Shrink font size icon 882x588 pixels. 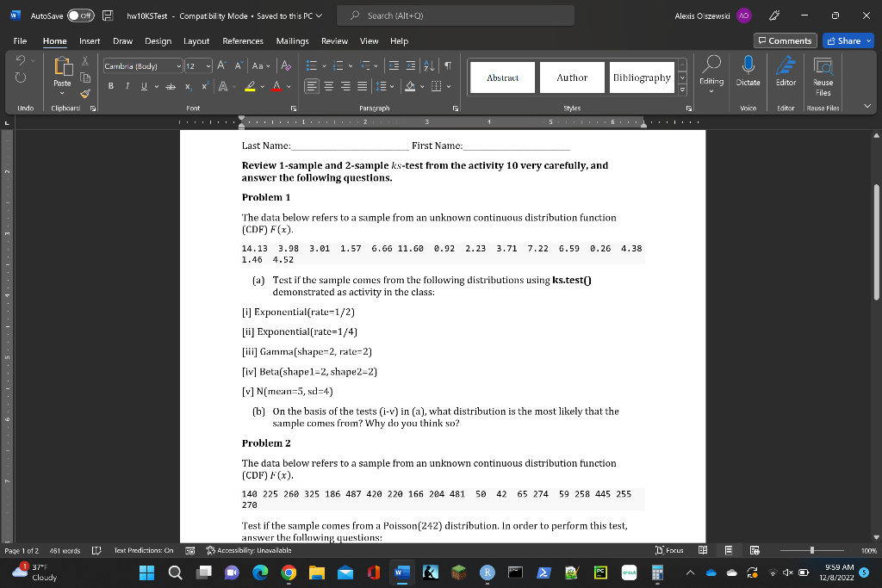coord(239,65)
